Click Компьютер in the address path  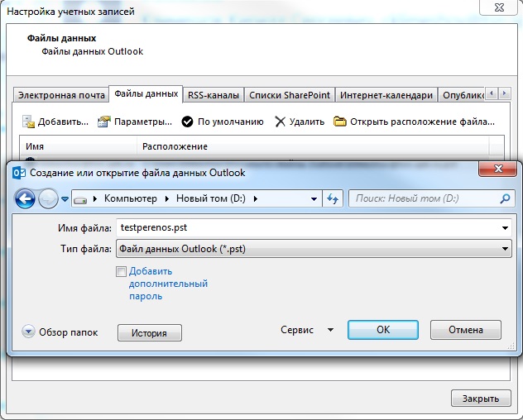click(x=131, y=198)
